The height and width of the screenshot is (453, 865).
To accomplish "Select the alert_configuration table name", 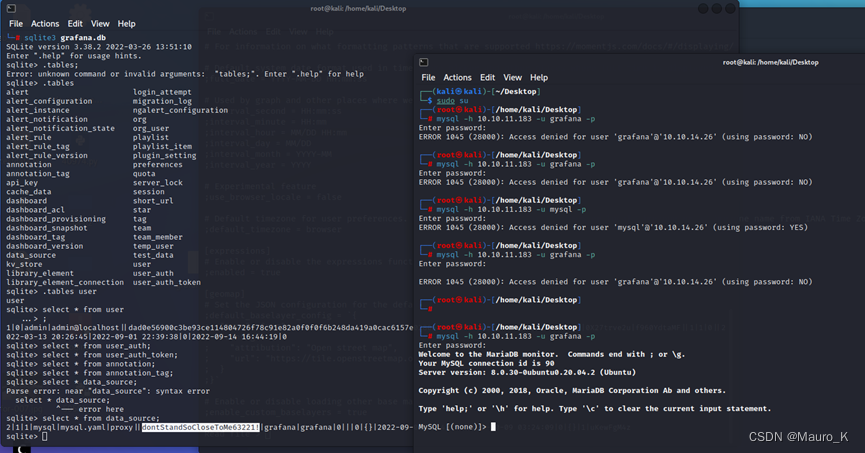I will click(x=49, y=101).
